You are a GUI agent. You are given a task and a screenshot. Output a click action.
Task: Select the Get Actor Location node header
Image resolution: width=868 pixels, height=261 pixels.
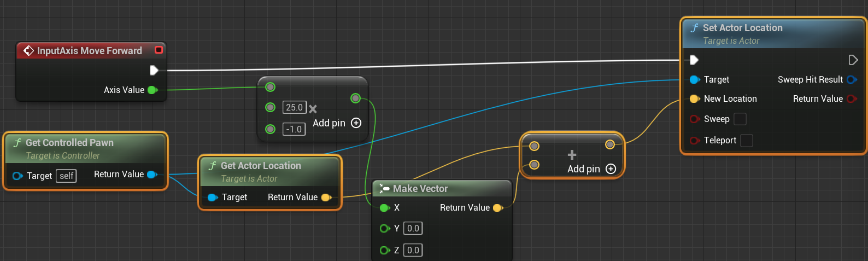click(x=270, y=171)
